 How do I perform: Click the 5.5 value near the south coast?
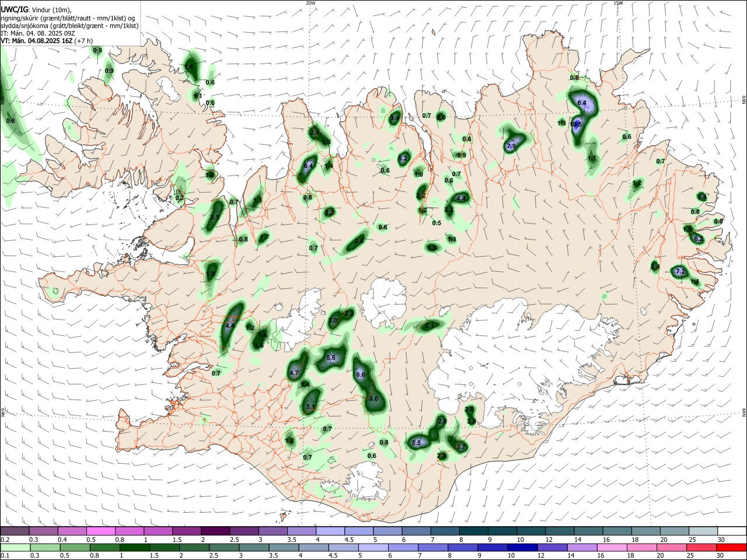416,443
